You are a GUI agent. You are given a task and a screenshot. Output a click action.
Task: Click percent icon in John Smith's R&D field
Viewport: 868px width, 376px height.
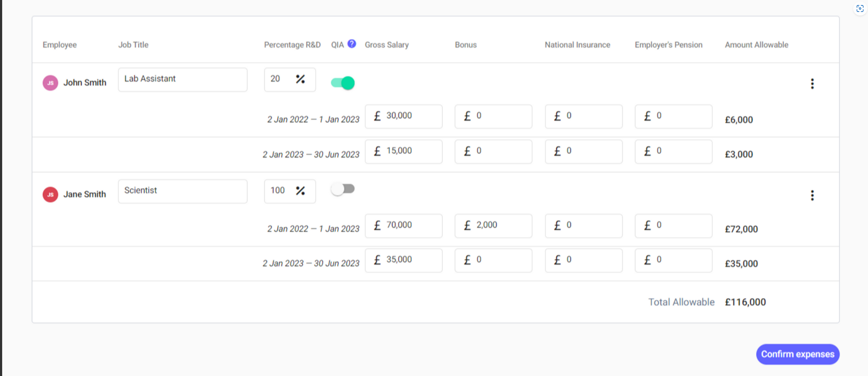pos(300,79)
